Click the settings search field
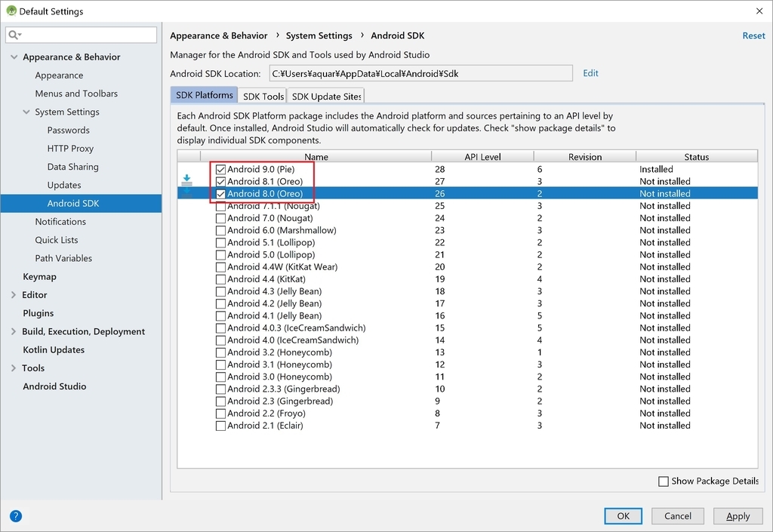The width and height of the screenshot is (773, 532). coord(82,35)
